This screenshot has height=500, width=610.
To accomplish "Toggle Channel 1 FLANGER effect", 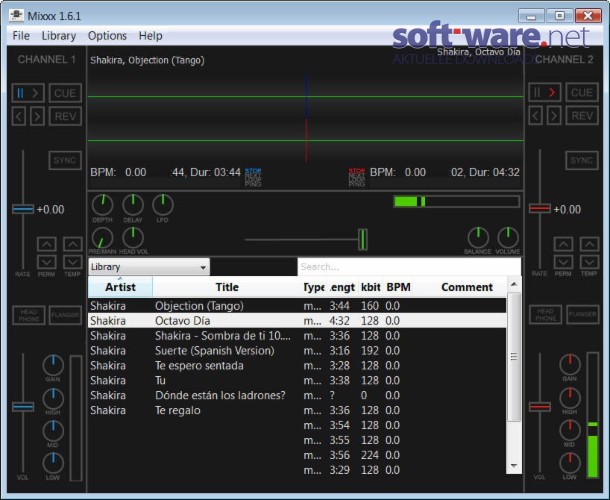I will pos(66,315).
